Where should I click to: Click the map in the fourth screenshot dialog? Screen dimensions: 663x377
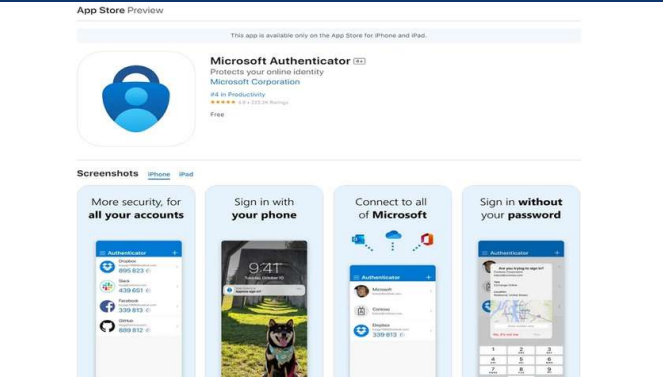coord(521,311)
